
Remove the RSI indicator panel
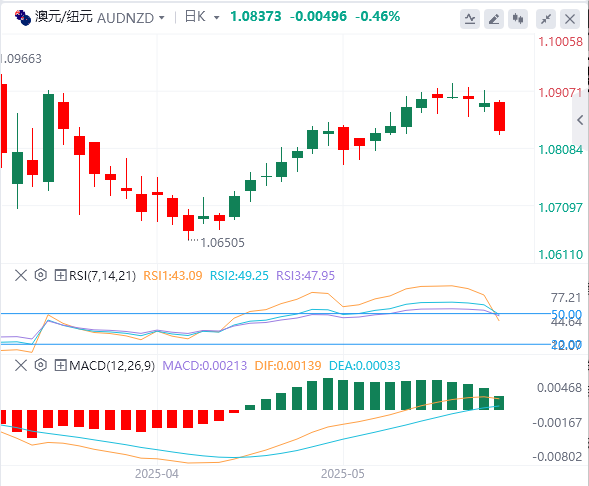tap(21, 275)
